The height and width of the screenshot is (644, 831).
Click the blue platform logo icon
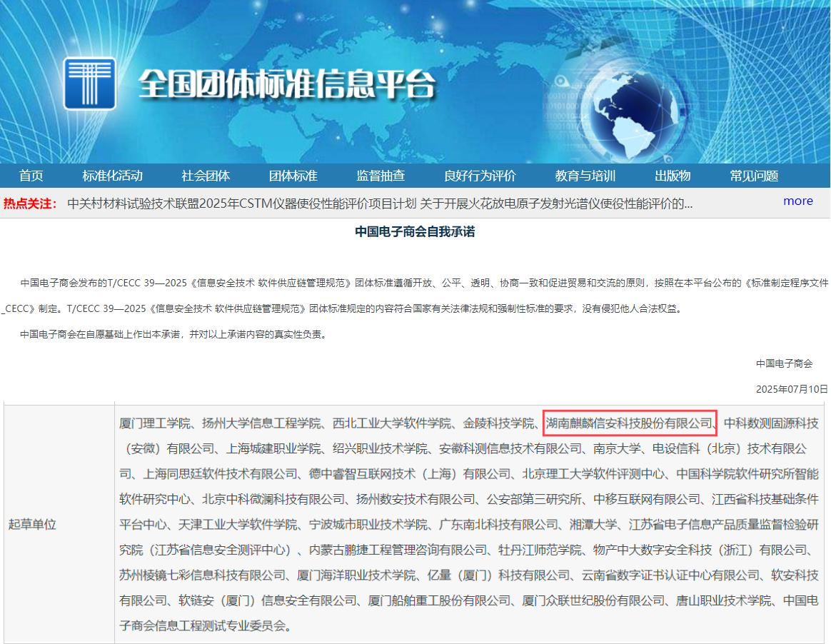click(x=90, y=83)
